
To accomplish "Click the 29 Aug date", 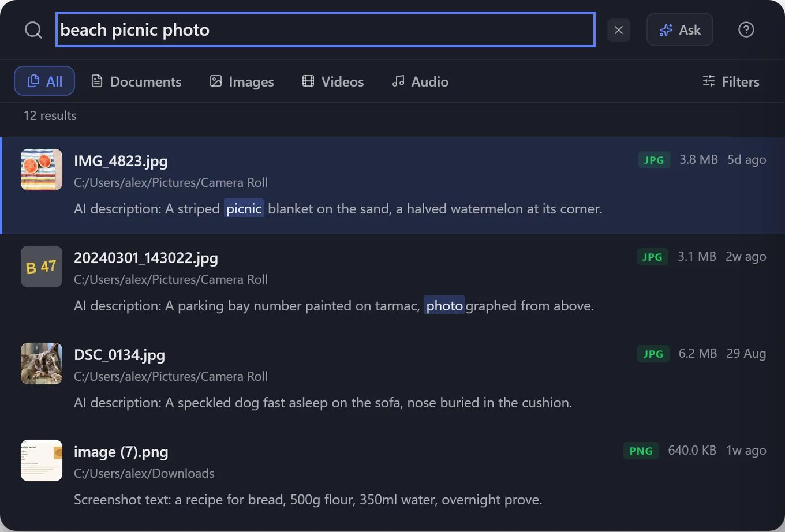I will coord(746,353).
